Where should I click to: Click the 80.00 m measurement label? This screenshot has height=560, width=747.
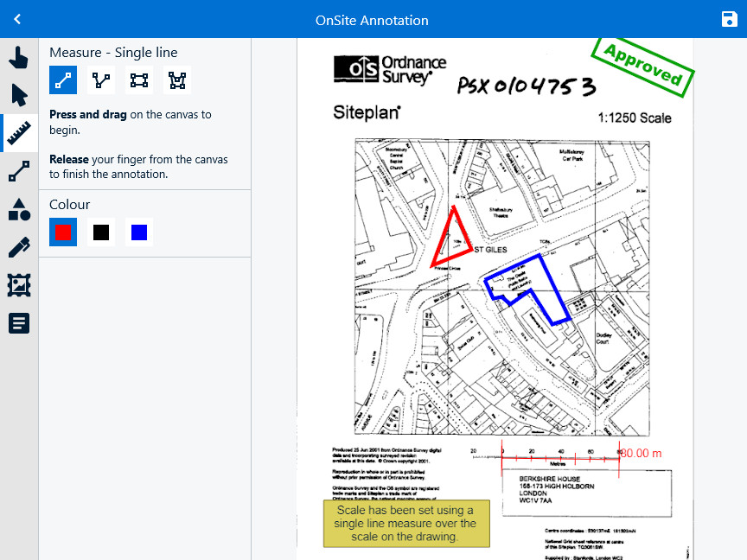(642, 454)
